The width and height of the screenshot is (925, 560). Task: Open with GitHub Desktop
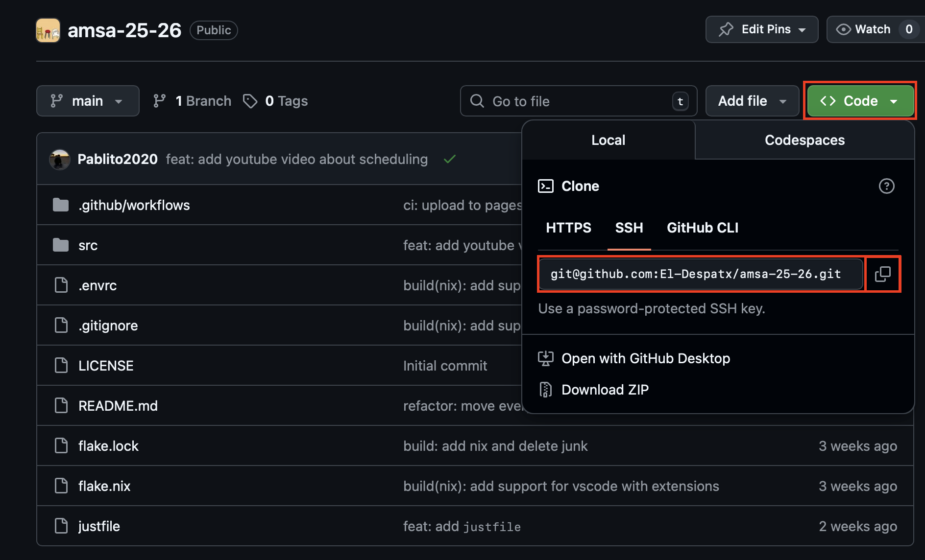pyautogui.click(x=645, y=358)
